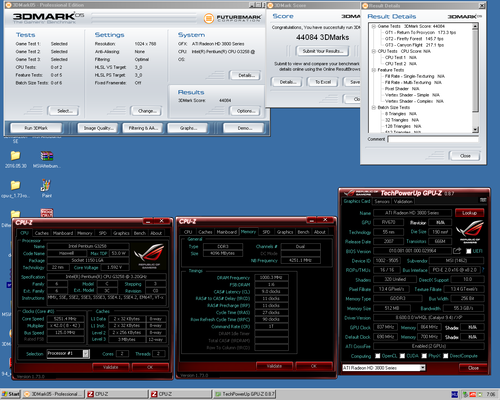Toggle the OpenCL computing checkbox
The height and width of the screenshot is (400, 500).
pyautogui.click(x=377, y=356)
